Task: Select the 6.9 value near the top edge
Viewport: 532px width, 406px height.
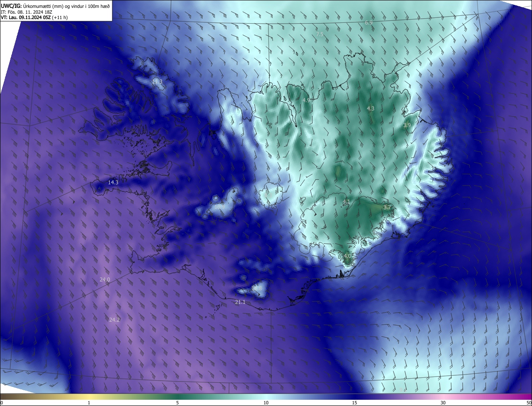Action: coord(369,22)
